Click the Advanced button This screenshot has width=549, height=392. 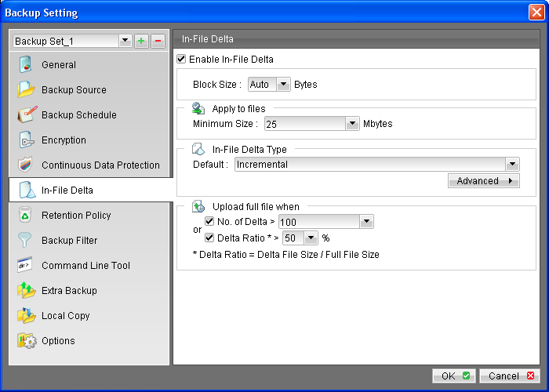tap(483, 181)
